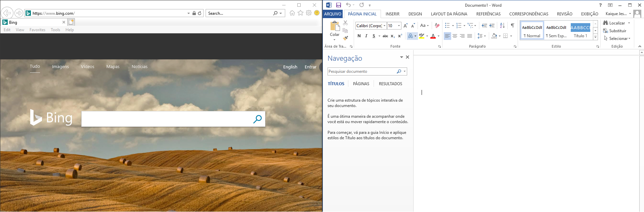The image size is (644, 212).
Task: Open Word help with the question mark icon
Action: pyautogui.click(x=600, y=5)
